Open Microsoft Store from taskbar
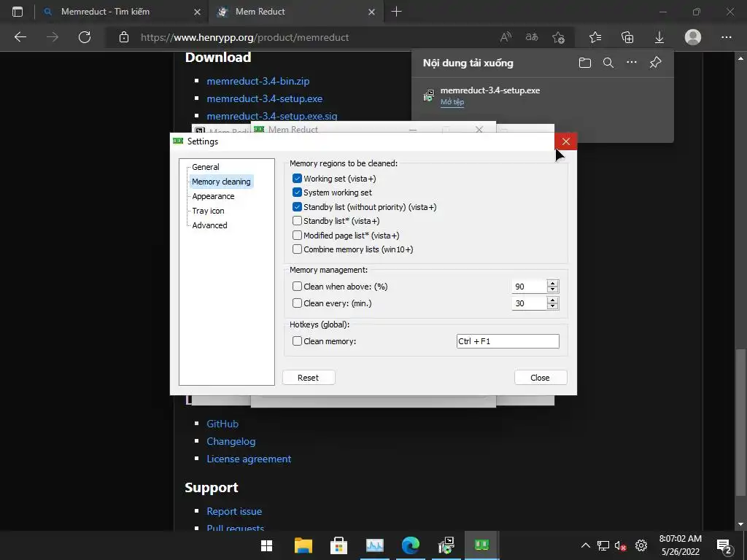The width and height of the screenshot is (747, 560). coord(338,545)
